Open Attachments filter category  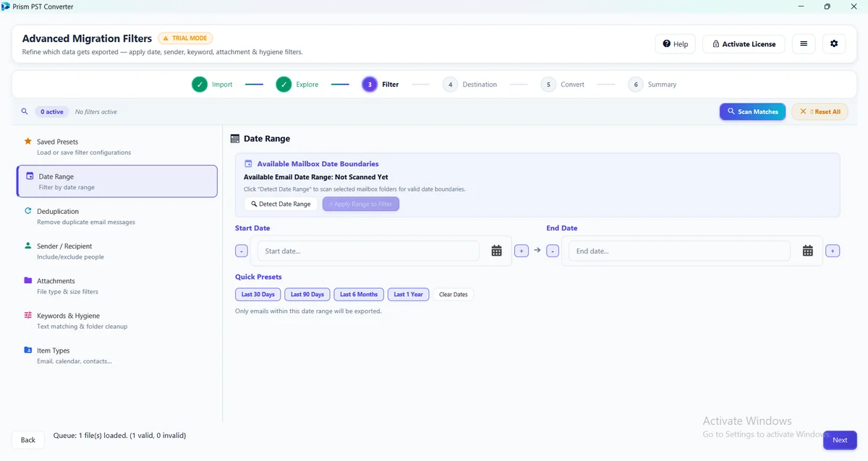click(x=116, y=285)
